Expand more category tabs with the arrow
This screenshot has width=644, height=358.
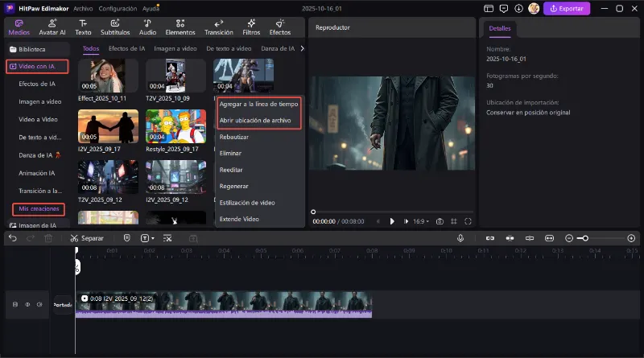pos(302,48)
